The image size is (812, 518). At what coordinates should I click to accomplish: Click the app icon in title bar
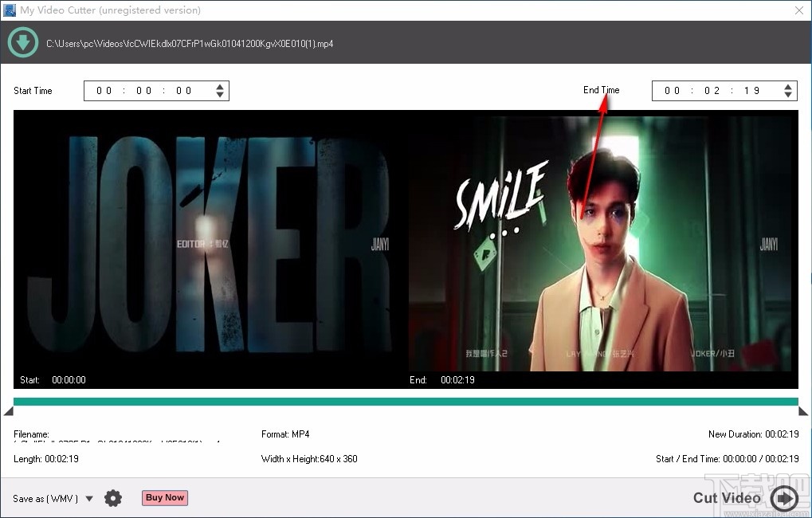(x=10, y=10)
